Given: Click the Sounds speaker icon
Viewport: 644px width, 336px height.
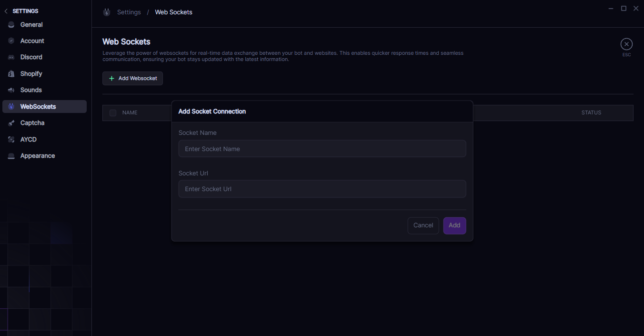Looking at the screenshot, I should pos(11,90).
